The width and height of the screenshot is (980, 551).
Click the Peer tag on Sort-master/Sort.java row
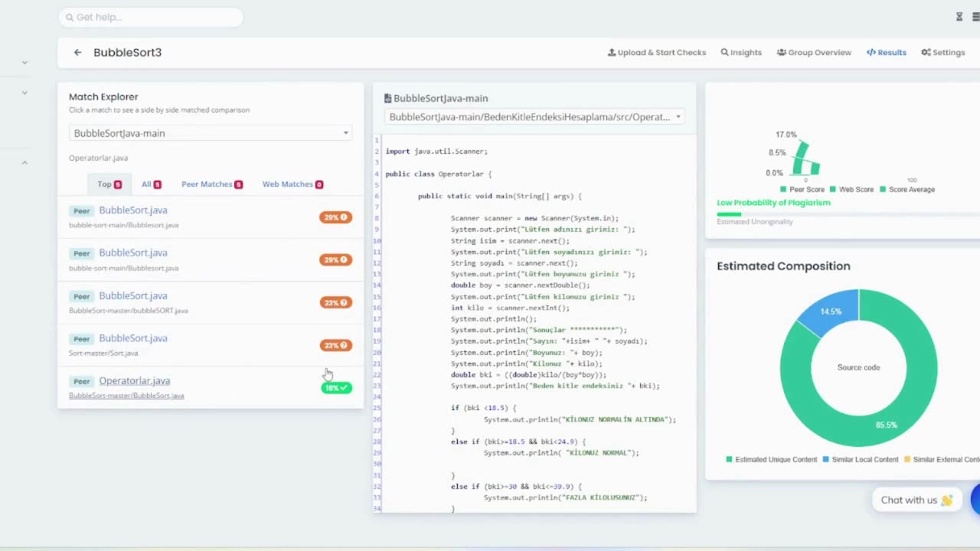point(82,338)
